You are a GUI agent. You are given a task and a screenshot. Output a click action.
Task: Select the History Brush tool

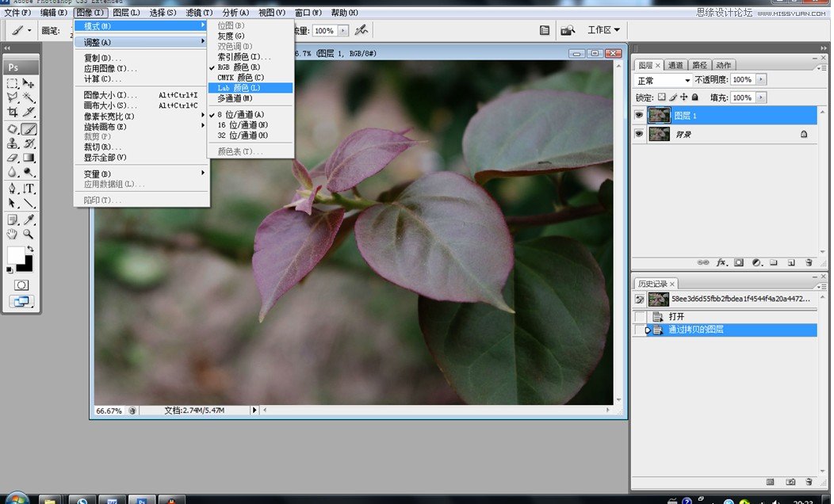[x=29, y=143]
